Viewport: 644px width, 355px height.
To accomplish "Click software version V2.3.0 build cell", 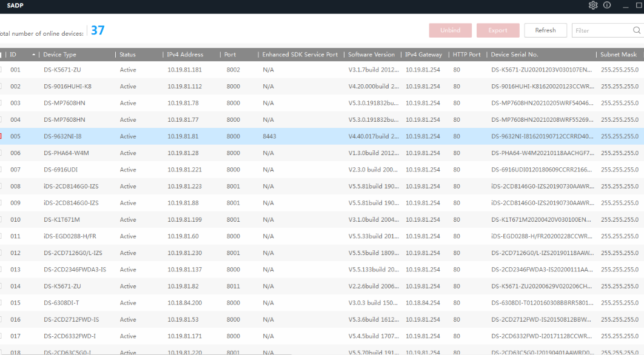I will (374, 170).
